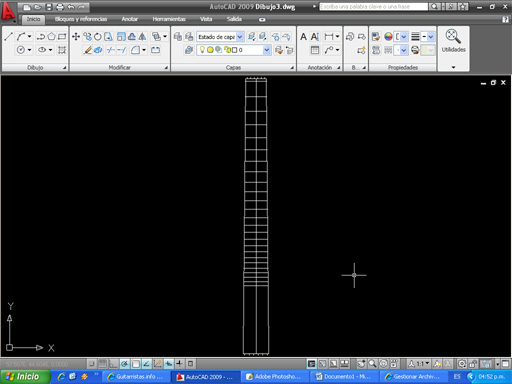Switch to Documento1 Word taskbar item
This screenshot has width=512, height=384.
click(x=344, y=377)
